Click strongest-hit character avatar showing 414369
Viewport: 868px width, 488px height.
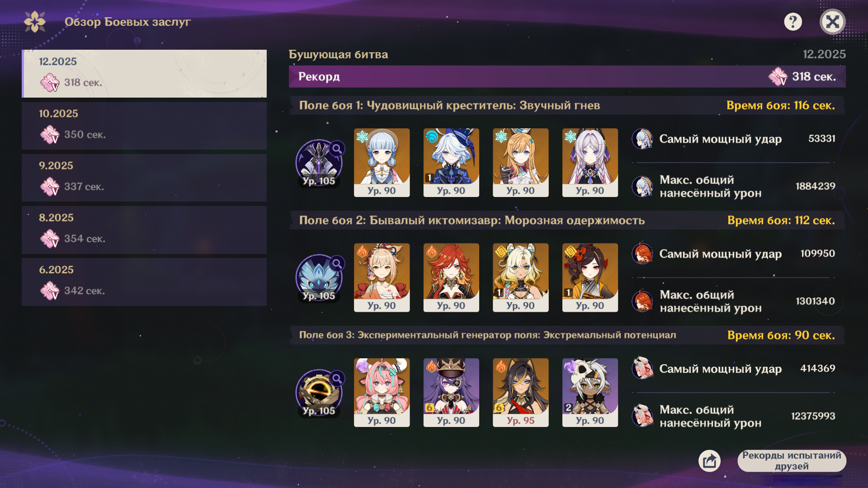click(642, 368)
